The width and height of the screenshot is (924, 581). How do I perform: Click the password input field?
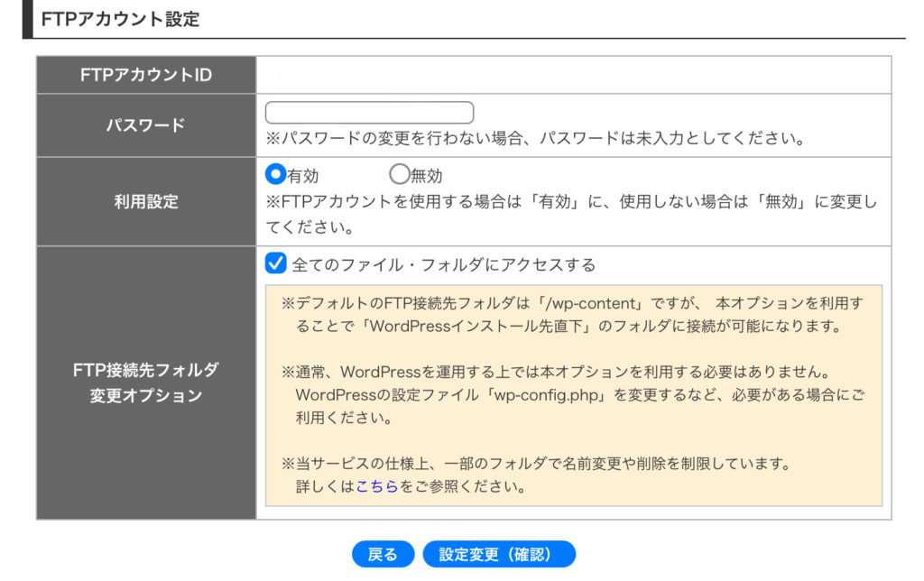[369, 113]
